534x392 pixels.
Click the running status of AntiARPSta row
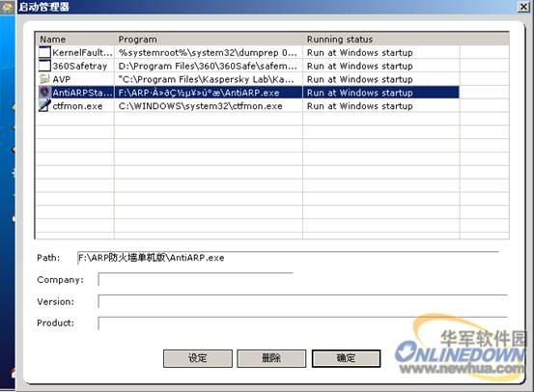(x=359, y=93)
